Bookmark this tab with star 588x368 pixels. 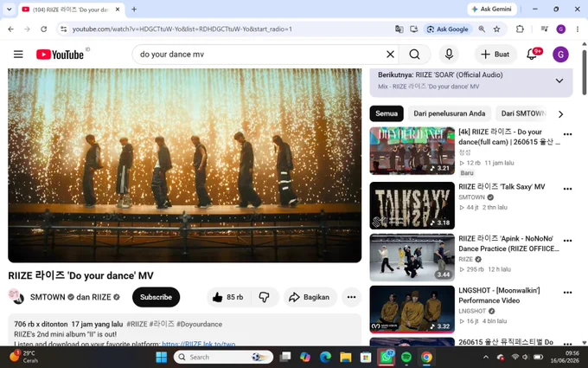[x=496, y=29]
